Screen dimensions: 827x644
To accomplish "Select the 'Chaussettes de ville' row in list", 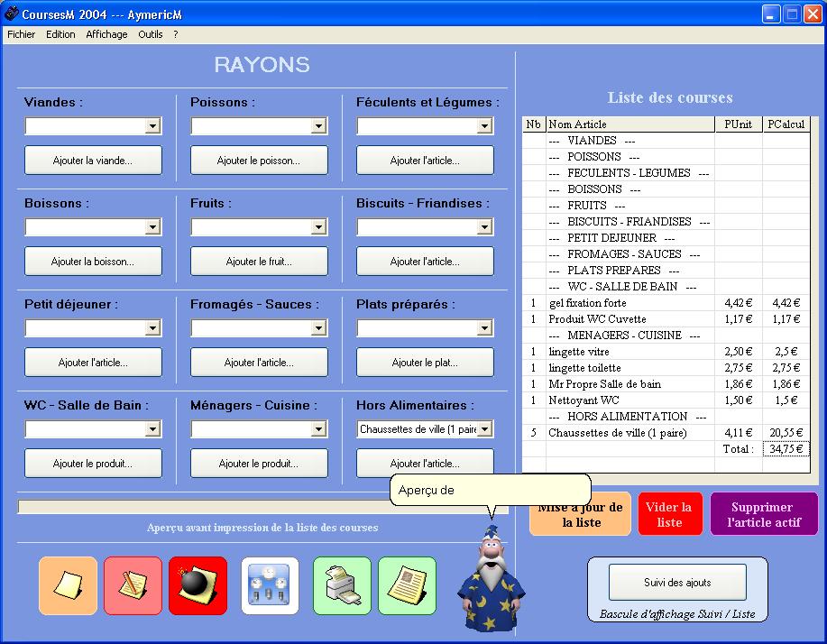I will click(x=618, y=433).
